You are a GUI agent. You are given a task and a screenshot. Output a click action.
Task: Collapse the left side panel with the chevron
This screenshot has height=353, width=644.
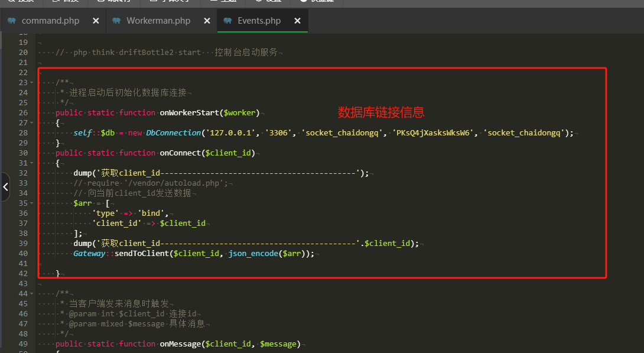point(5,186)
